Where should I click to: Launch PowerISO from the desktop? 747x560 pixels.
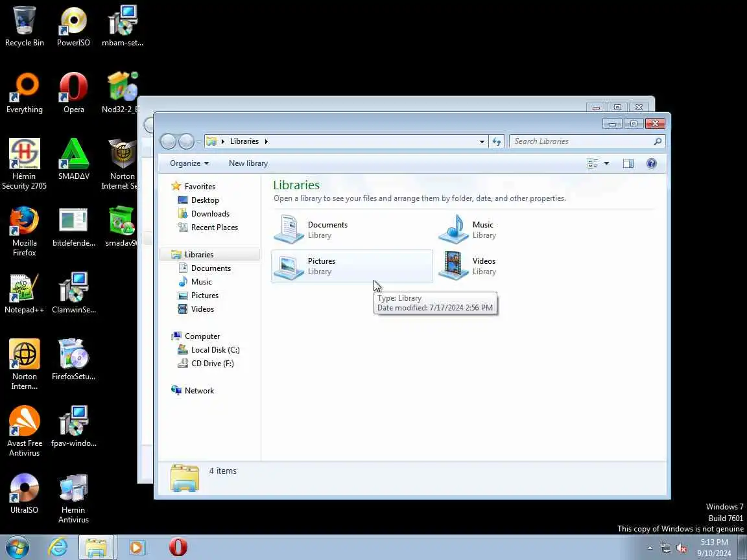click(73, 26)
